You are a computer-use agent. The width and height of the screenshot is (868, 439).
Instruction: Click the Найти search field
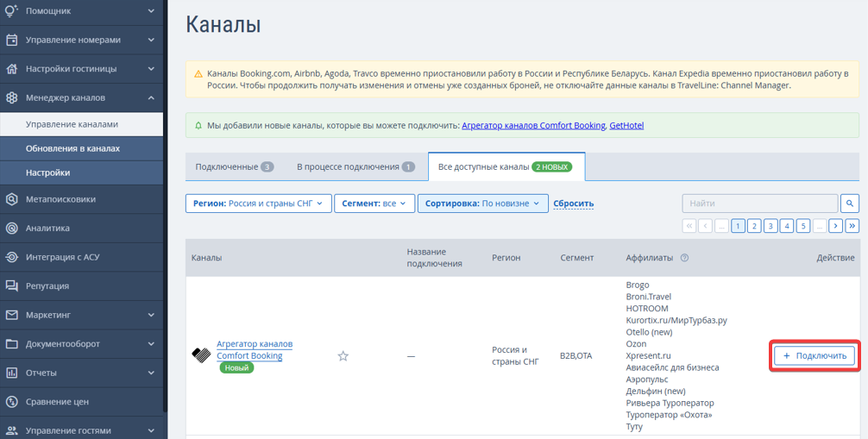[x=760, y=204]
